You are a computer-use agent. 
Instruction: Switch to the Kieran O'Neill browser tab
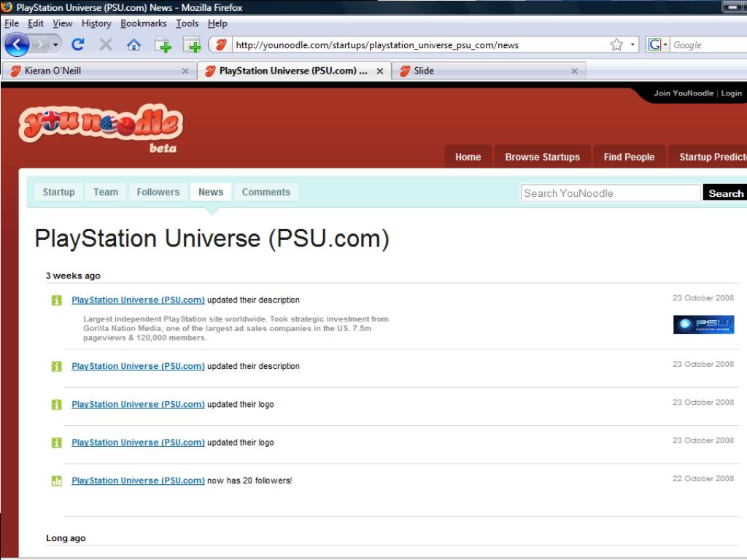coord(98,71)
